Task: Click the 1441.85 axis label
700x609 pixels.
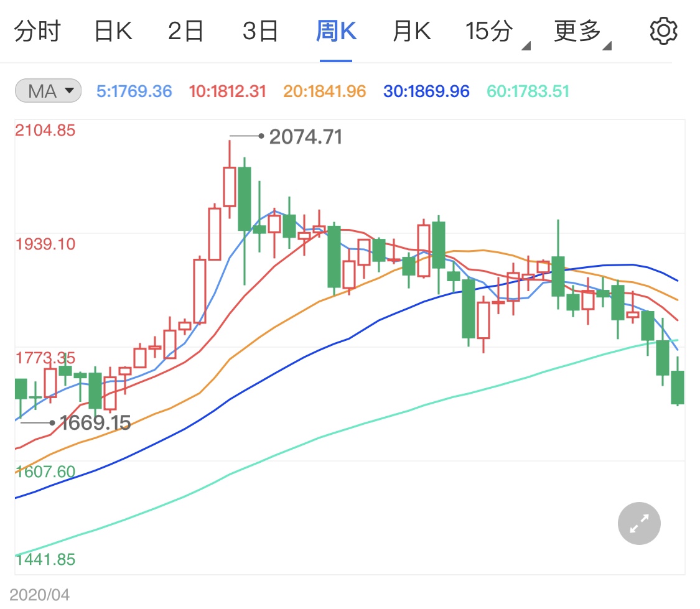Action: pos(45,559)
